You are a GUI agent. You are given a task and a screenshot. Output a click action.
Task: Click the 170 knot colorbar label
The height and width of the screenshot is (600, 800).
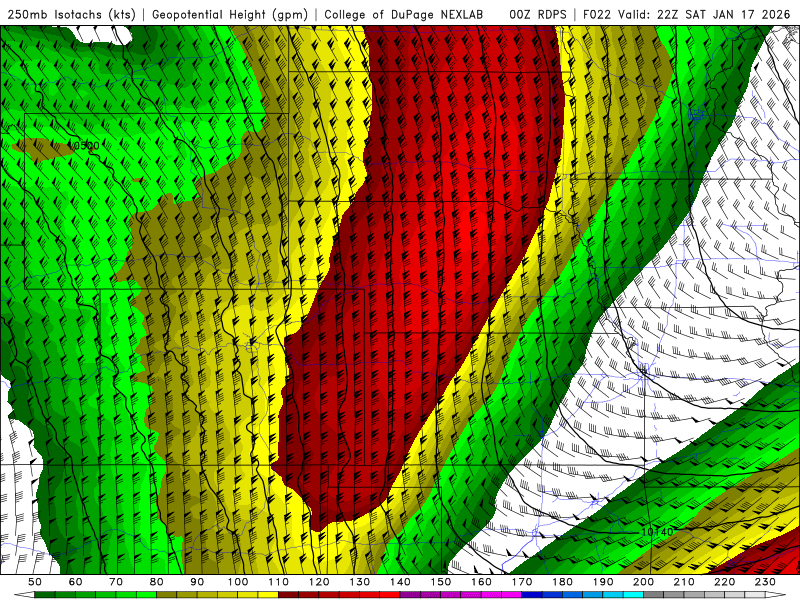pyautogui.click(x=522, y=582)
